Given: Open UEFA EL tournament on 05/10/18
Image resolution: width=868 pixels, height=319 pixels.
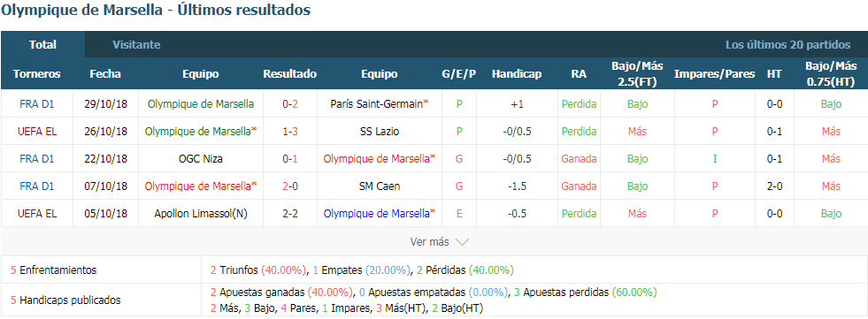Looking at the screenshot, I should [36, 214].
